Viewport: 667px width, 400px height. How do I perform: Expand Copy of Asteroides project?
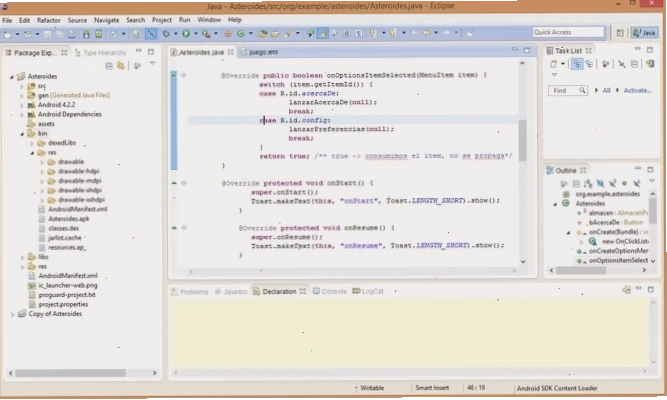tap(12, 314)
